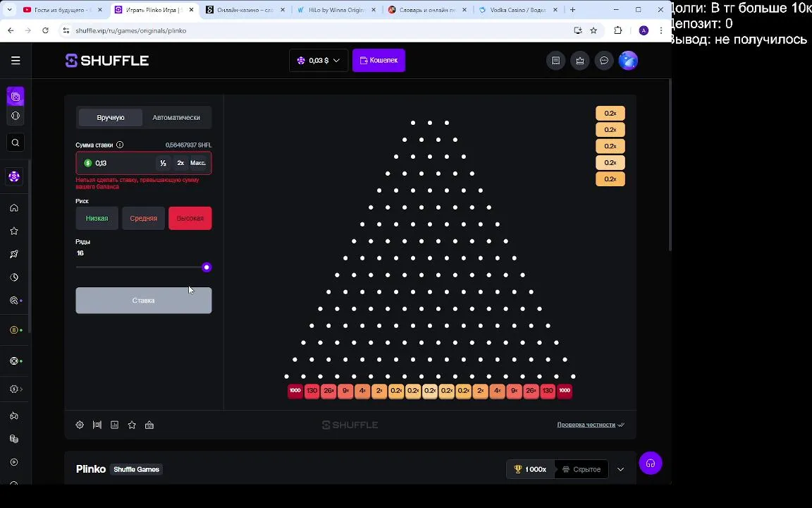Open Проверка честности fairness link
This screenshot has height=508, width=812.
click(591, 425)
